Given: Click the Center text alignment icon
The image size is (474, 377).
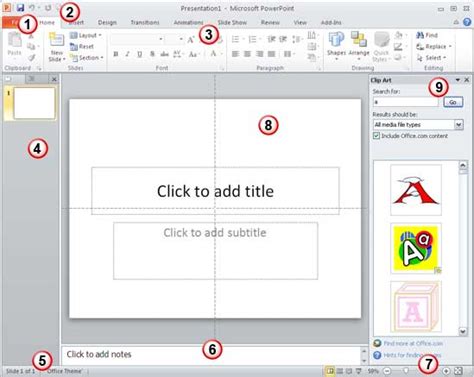Looking at the screenshot, I should pyautogui.click(x=247, y=54).
